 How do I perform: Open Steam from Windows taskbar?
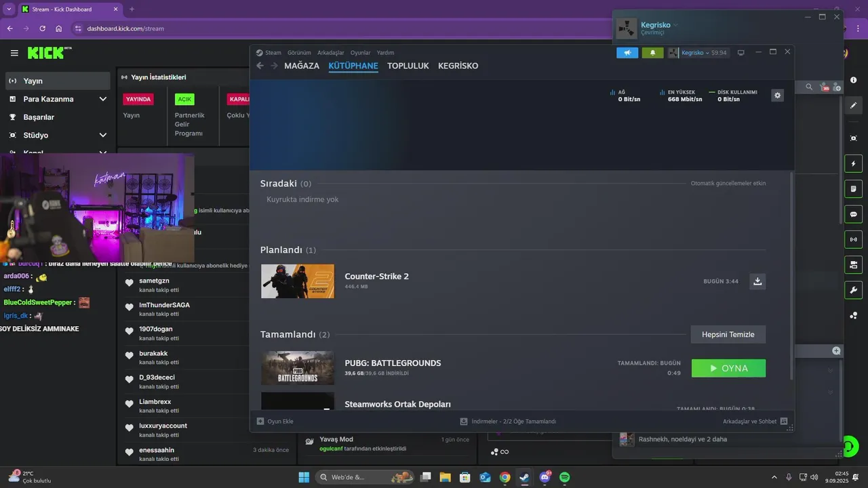pyautogui.click(x=524, y=477)
